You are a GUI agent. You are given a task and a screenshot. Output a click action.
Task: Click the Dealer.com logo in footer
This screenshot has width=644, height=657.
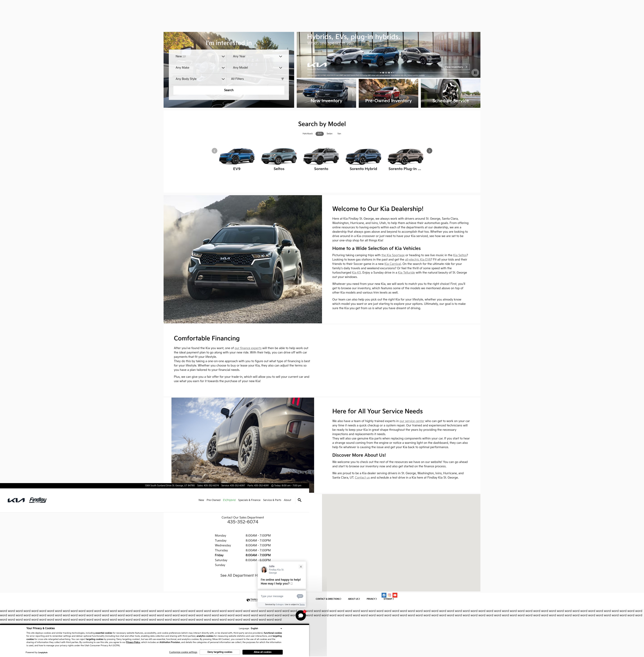coord(252,600)
